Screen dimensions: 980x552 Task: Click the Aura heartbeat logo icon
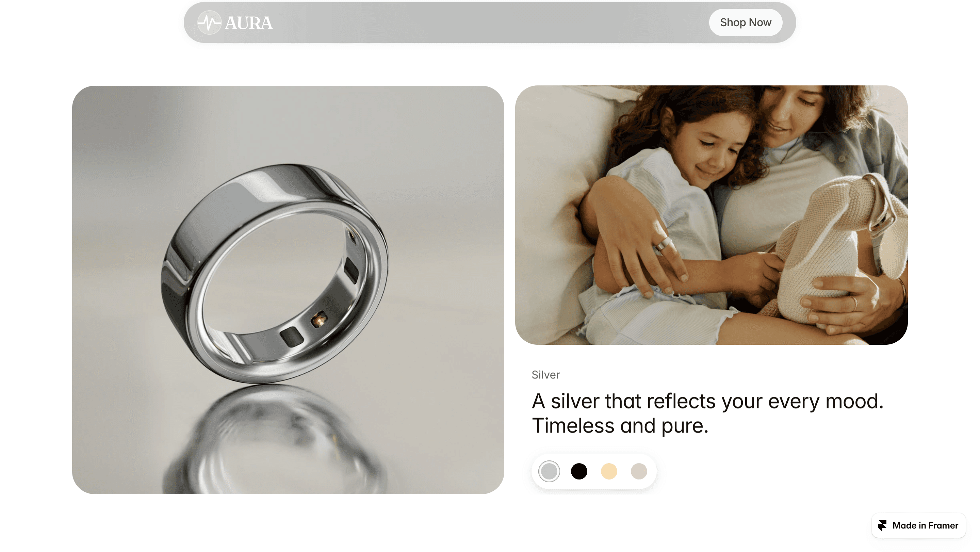[209, 22]
